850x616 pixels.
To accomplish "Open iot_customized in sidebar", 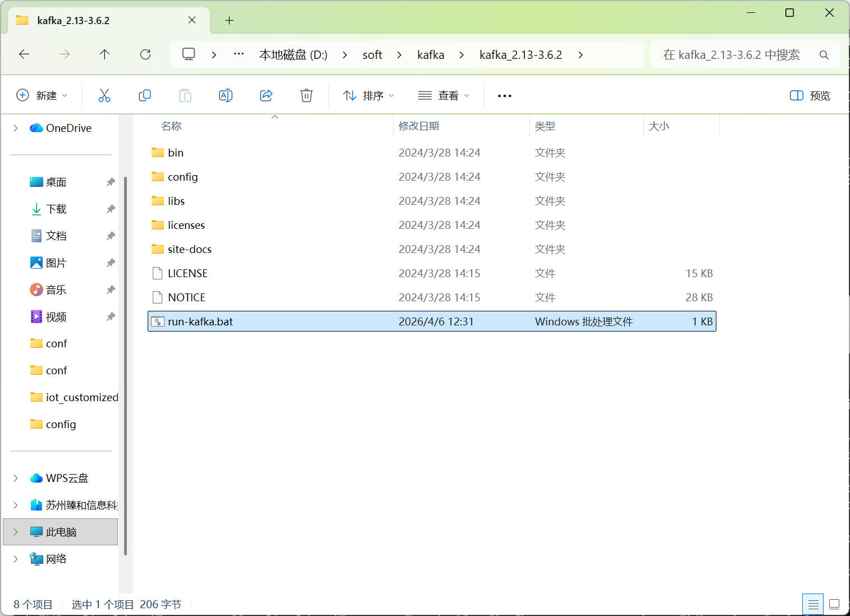I will [74, 398].
